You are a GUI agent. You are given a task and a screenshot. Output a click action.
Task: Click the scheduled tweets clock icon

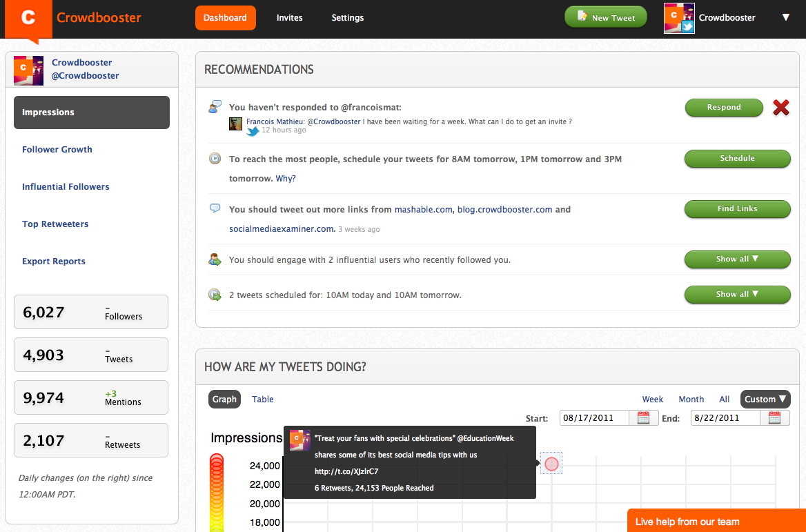215,295
